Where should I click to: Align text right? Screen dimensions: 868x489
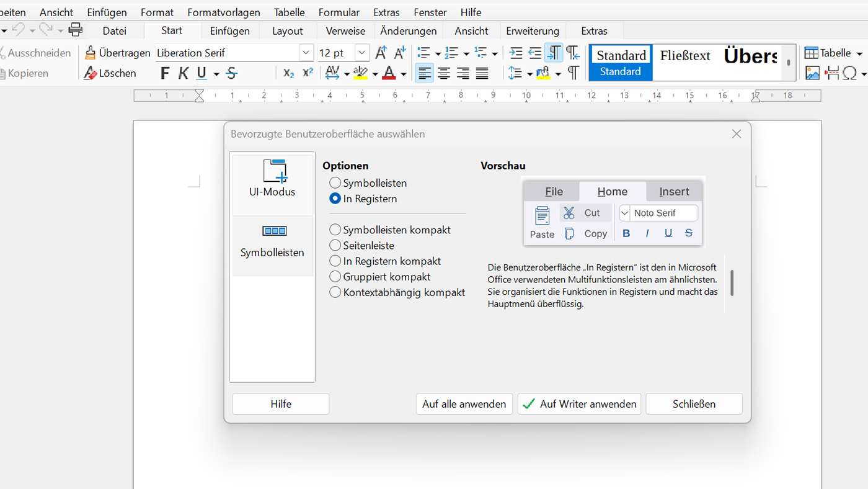463,73
